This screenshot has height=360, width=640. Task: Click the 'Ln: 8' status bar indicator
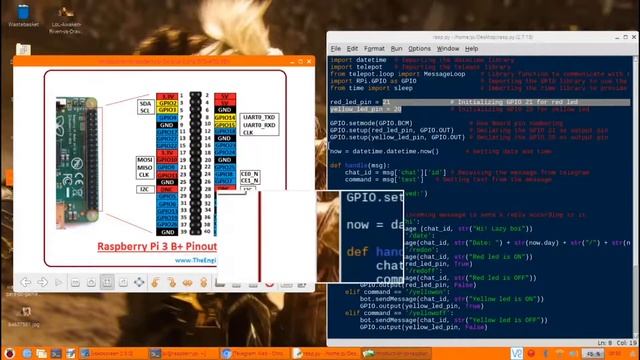[605, 343]
